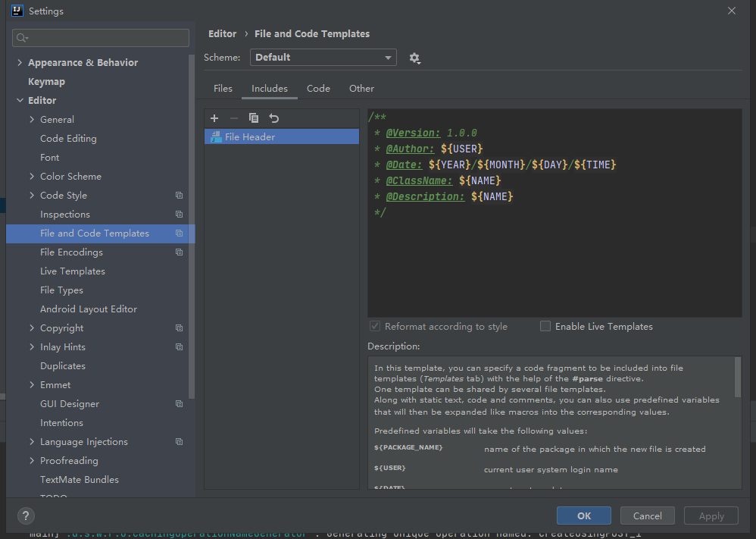Click the settings search input field
The image size is (756, 539).
[102, 38]
